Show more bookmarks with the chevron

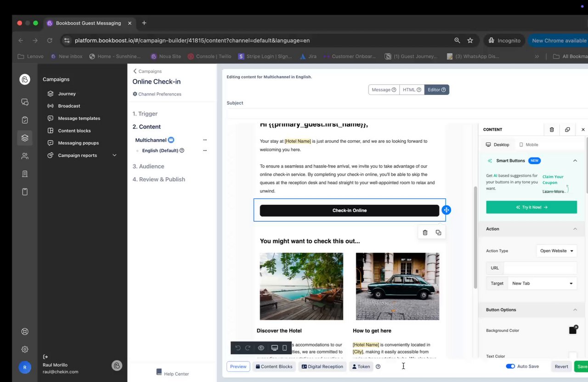point(537,56)
